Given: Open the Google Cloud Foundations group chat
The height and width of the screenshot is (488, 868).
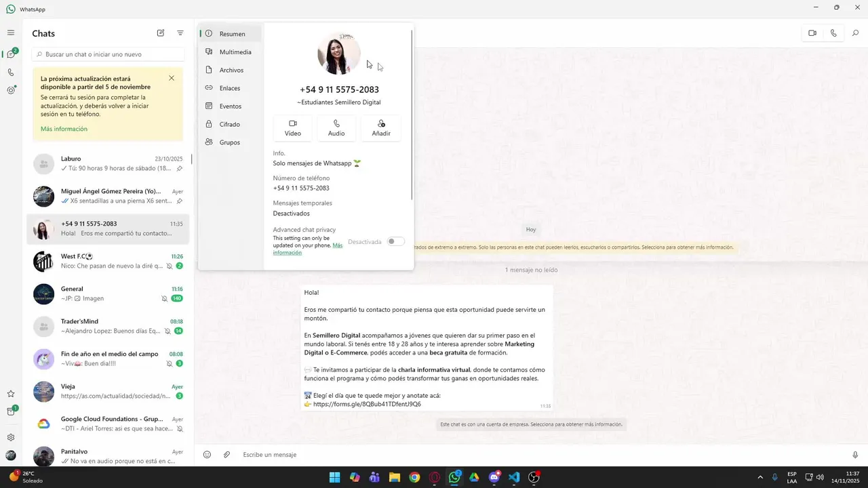Looking at the screenshot, I should [x=108, y=424].
